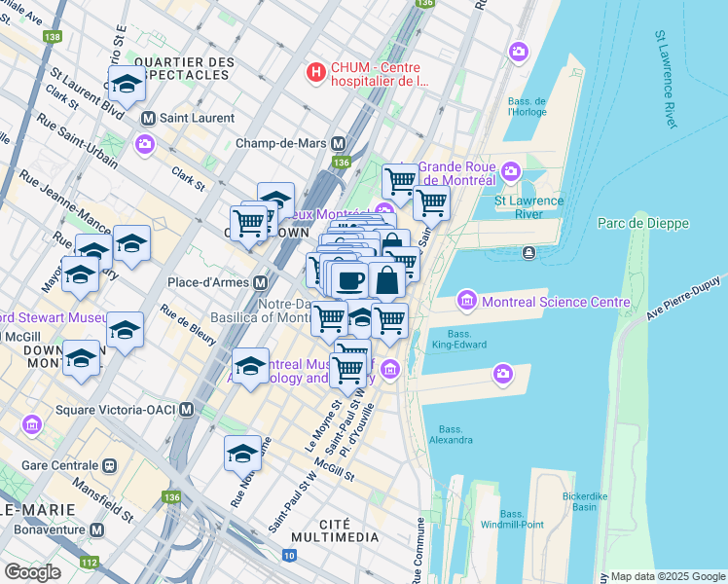The image size is (728, 584).
Task: Select the Route 10 highway shield
Action: click(289, 555)
